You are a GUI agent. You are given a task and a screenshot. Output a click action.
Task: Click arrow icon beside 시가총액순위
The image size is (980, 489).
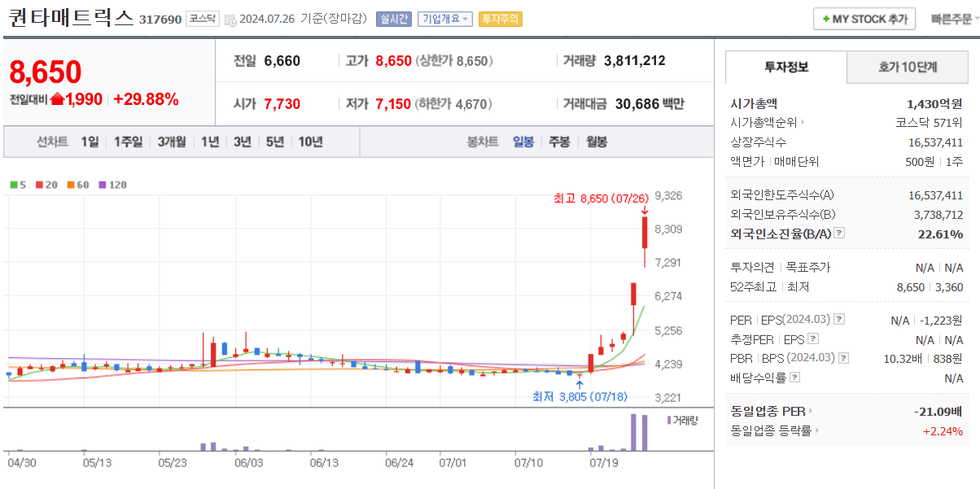[x=803, y=123]
